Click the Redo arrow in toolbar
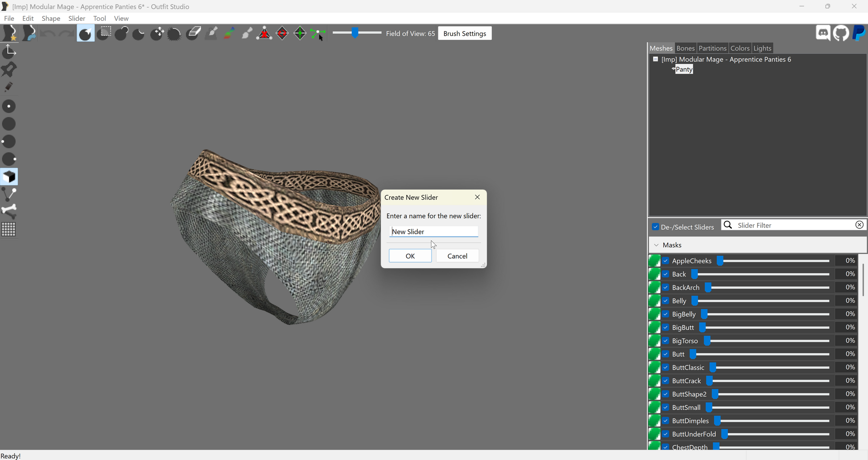Viewport: 868px width, 460px height. [66, 33]
